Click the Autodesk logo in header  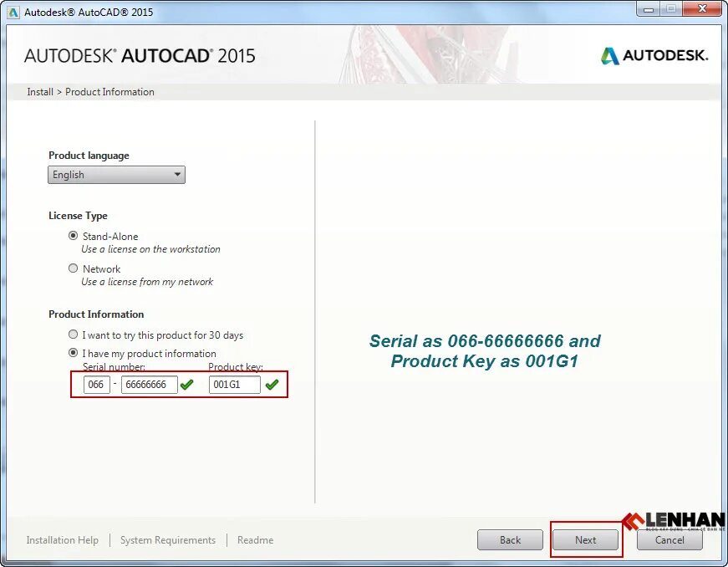[654, 56]
